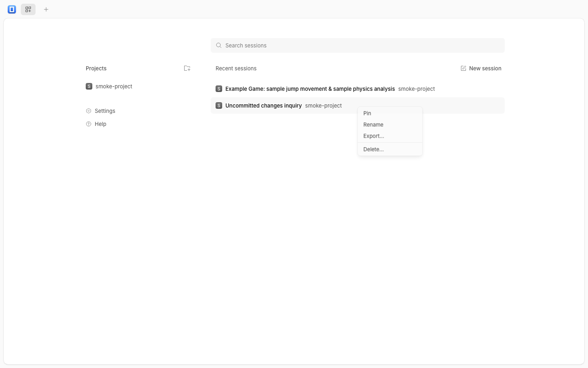The width and height of the screenshot is (588, 368).
Task: Click the add project folder icon
Action: pos(187,68)
